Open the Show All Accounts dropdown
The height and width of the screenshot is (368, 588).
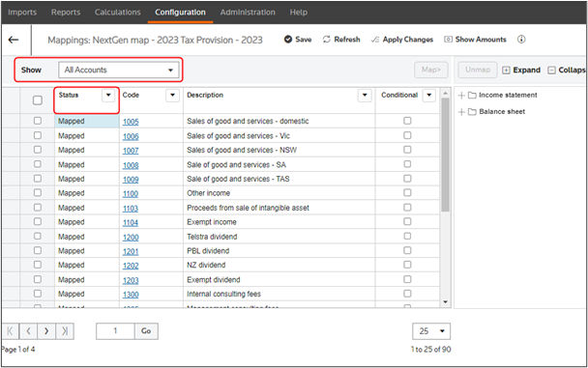click(x=119, y=70)
